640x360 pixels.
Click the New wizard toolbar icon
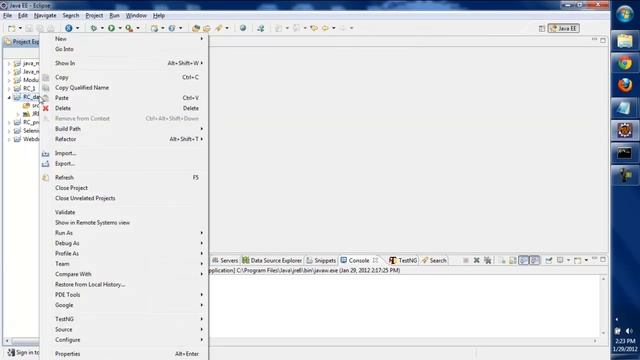pos(12,28)
